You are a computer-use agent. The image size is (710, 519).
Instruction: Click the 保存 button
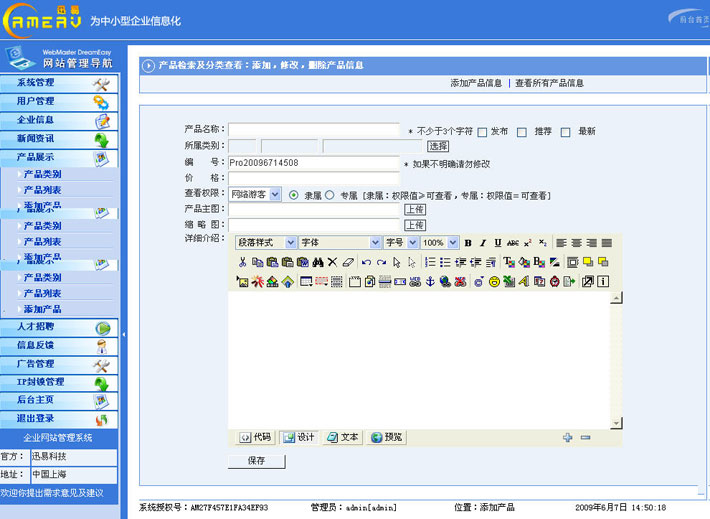coord(256,461)
